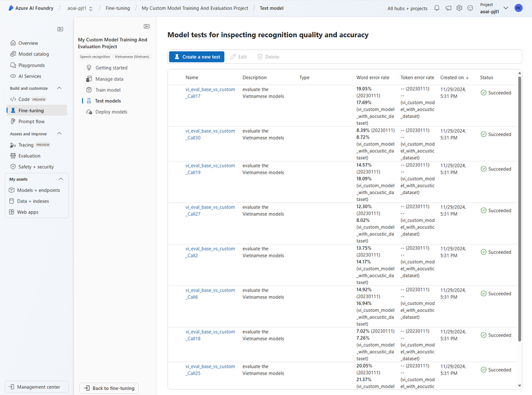The width and height of the screenshot is (532, 395).
Task: Click the Models + endpoints cube icon
Action: 12,190
